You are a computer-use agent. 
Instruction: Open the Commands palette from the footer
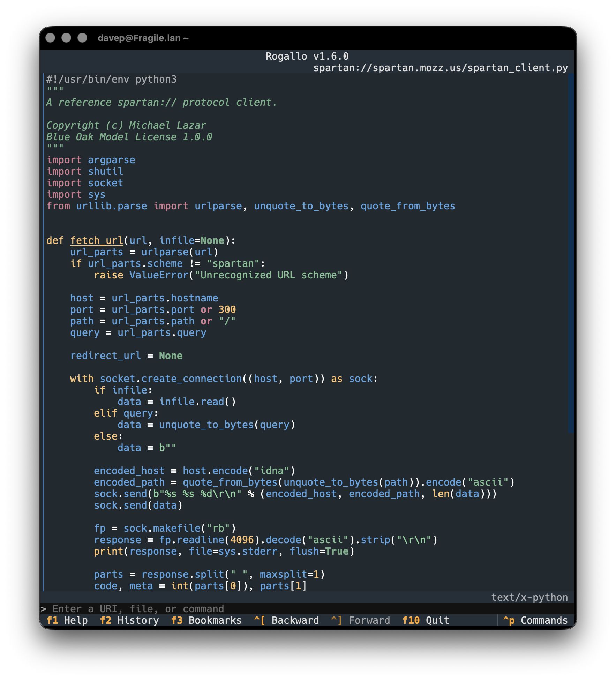[535, 620]
